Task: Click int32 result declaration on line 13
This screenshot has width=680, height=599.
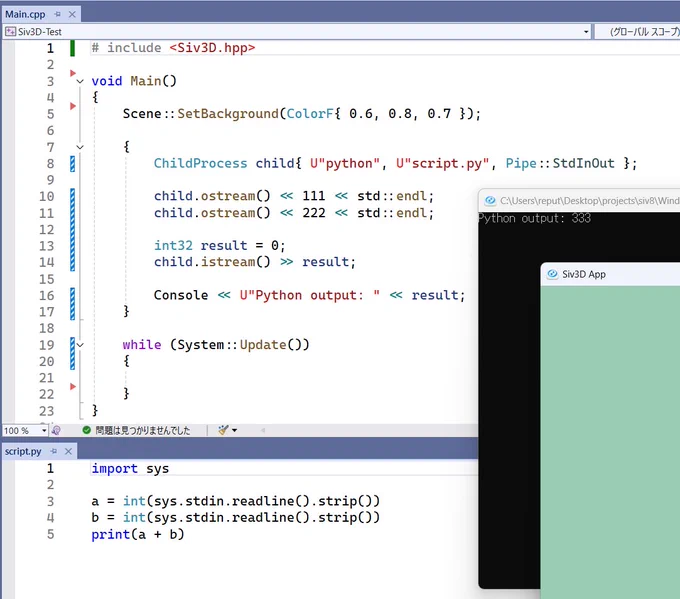Action: [219, 245]
